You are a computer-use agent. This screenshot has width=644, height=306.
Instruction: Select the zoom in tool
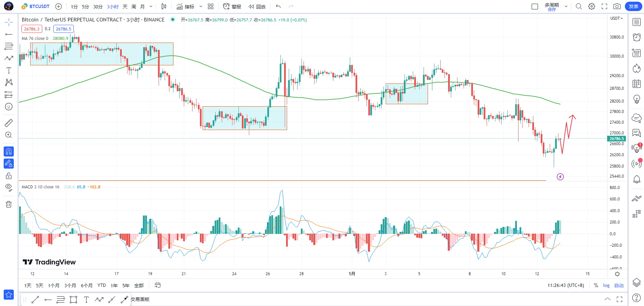coord(9,135)
